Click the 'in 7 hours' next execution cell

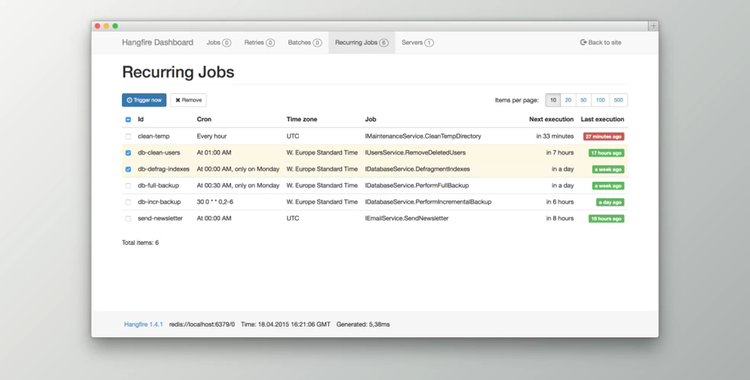[560, 153]
